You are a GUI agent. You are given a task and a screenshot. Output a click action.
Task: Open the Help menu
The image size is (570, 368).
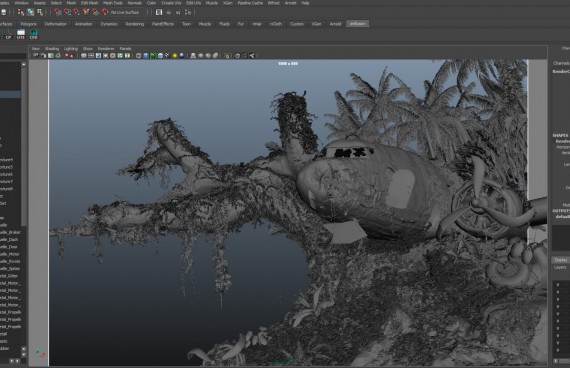pos(305,3)
